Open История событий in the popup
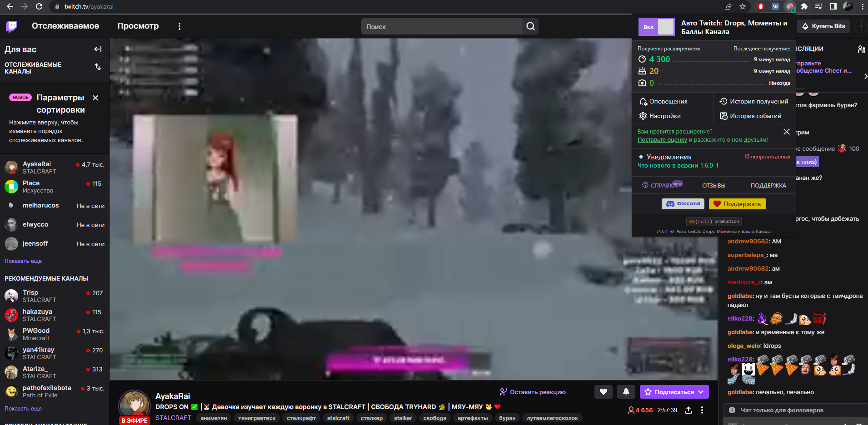 pyautogui.click(x=751, y=116)
